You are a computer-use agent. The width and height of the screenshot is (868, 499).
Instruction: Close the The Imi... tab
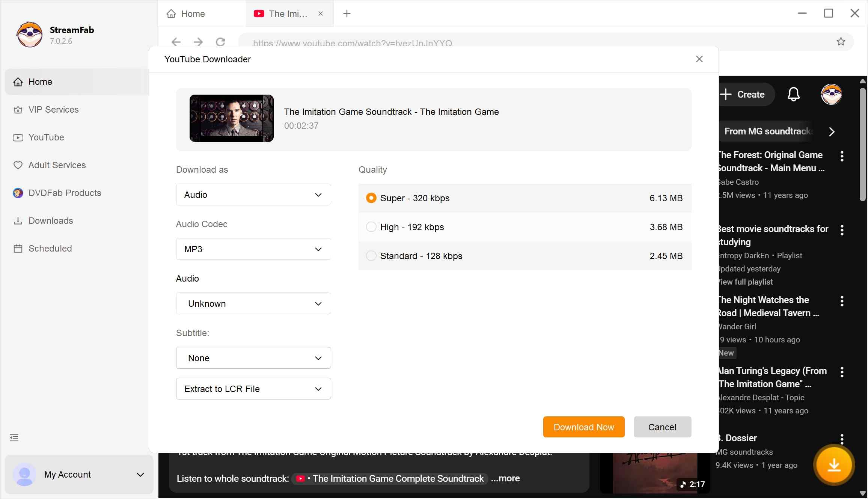coord(321,14)
